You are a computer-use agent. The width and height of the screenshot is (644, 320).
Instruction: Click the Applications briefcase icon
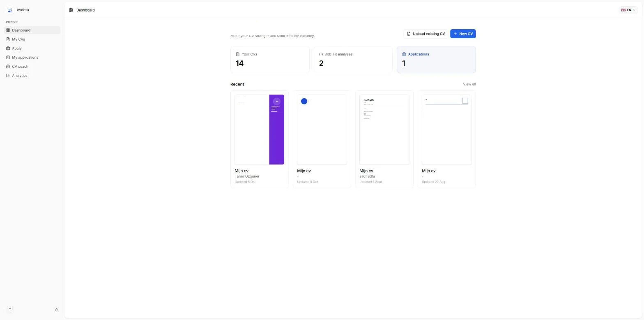(404, 54)
